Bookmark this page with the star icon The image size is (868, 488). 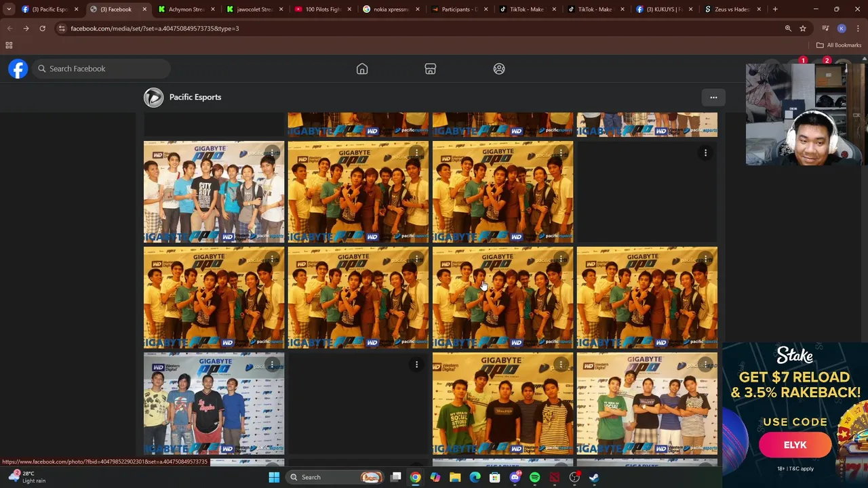(803, 28)
